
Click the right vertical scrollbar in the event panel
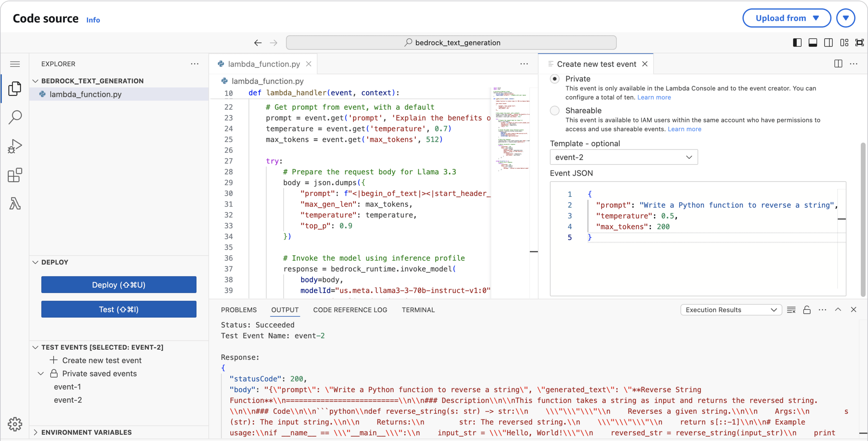863,219
